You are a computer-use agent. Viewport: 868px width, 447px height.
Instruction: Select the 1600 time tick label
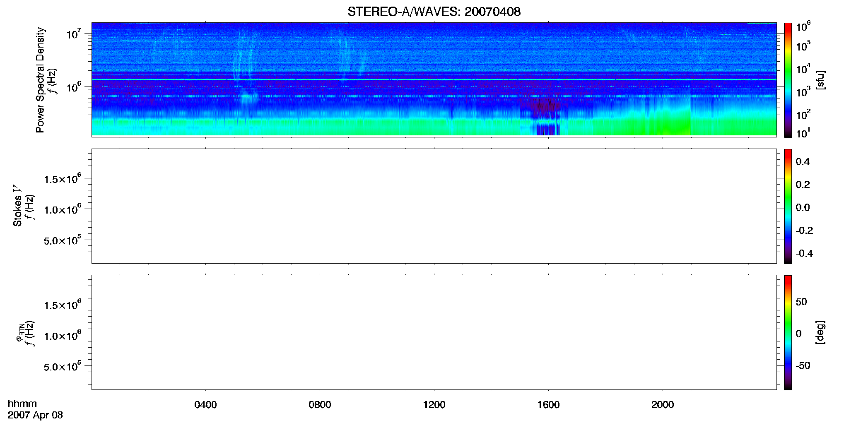coord(548,405)
